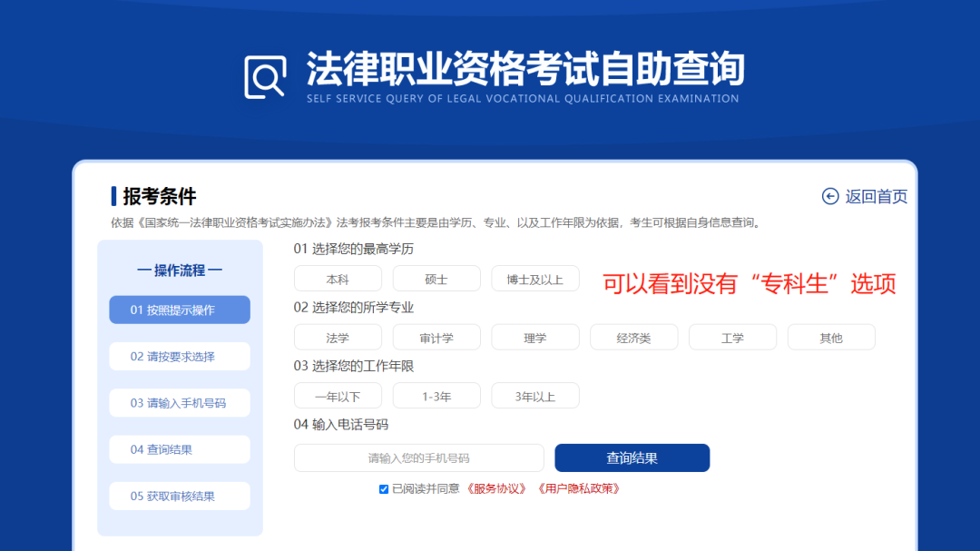Click the phone number input field
The image size is (980, 551).
(x=418, y=458)
